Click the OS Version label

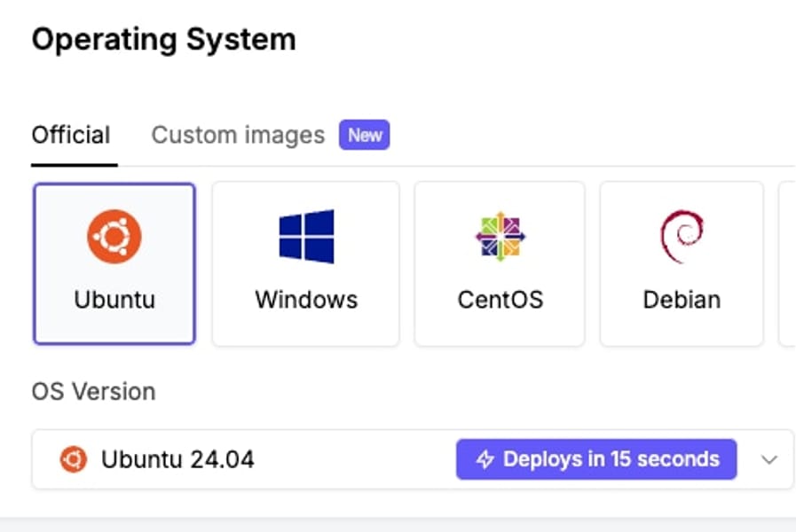click(x=93, y=392)
